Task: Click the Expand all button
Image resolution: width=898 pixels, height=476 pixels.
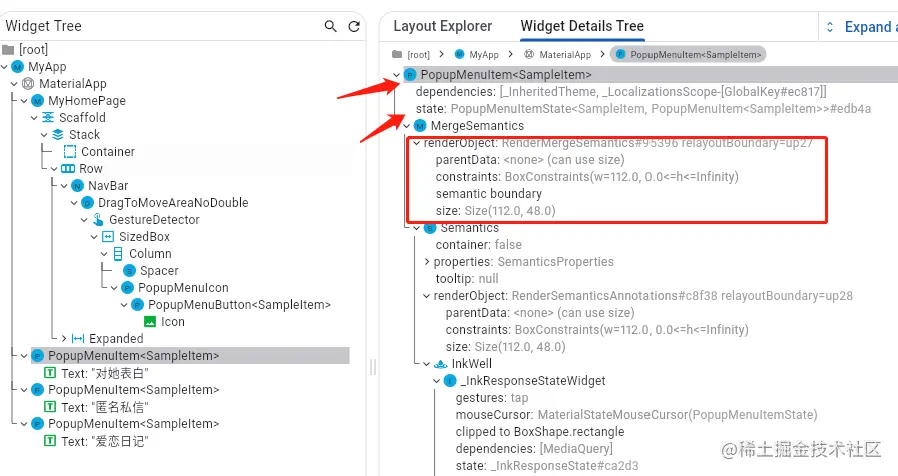Action: [x=861, y=27]
